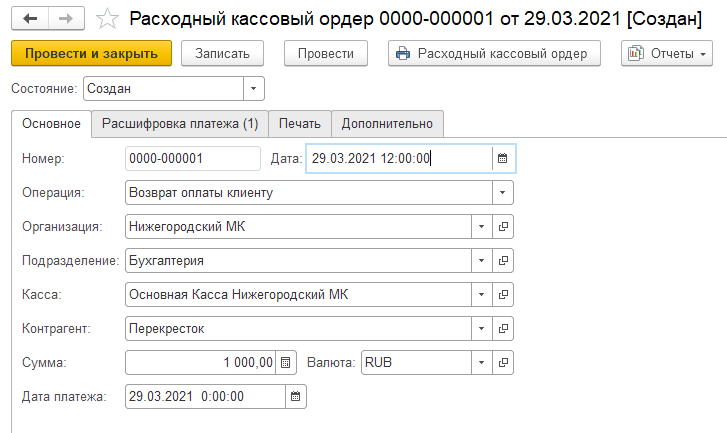Switch to Расшифровка платежа tab
The width and height of the screenshot is (727, 433).
click(180, 124)
